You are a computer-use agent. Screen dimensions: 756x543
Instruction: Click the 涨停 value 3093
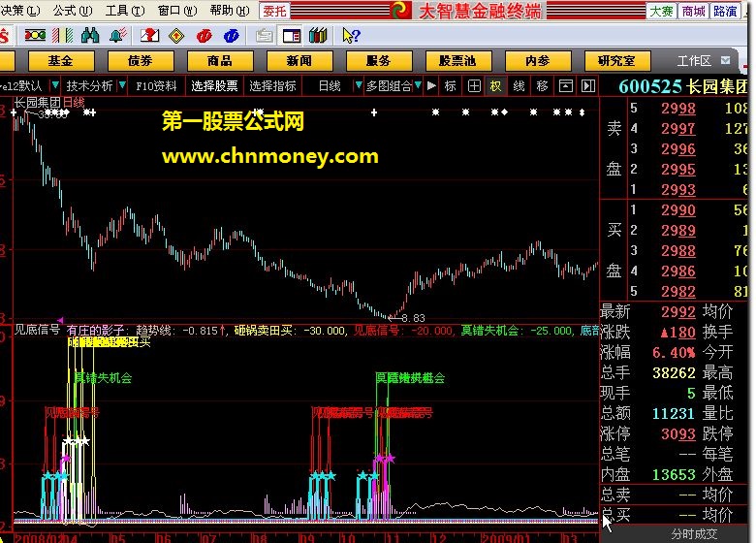click(x=677, y=434)
